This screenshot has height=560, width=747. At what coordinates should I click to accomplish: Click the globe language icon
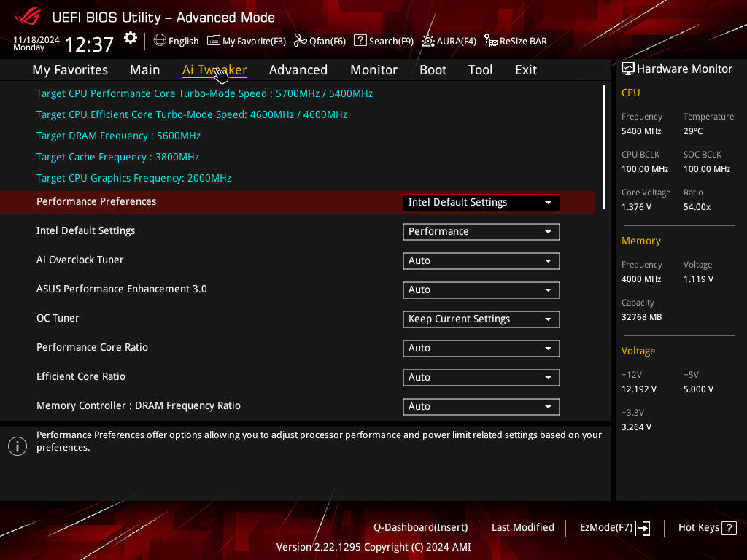160,41
